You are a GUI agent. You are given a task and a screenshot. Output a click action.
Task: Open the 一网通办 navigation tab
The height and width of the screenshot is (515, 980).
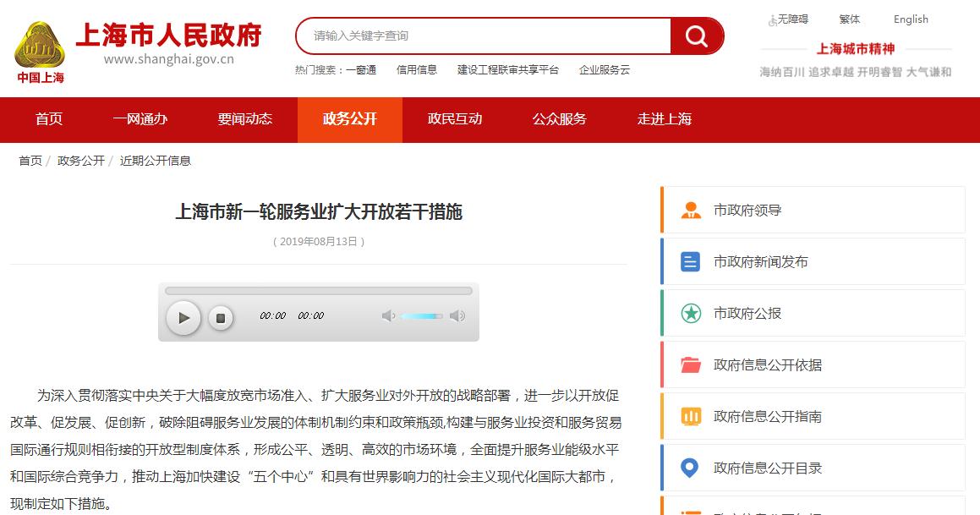140,119
